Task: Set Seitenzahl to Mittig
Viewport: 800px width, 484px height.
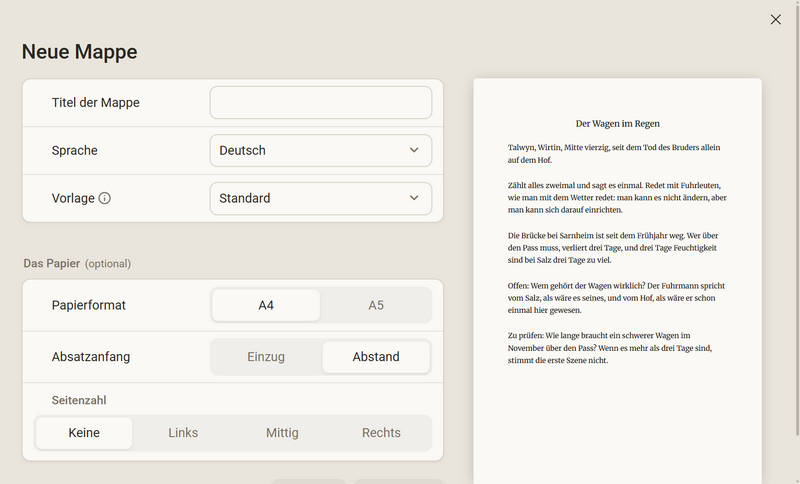Action: tap(282, 433)
